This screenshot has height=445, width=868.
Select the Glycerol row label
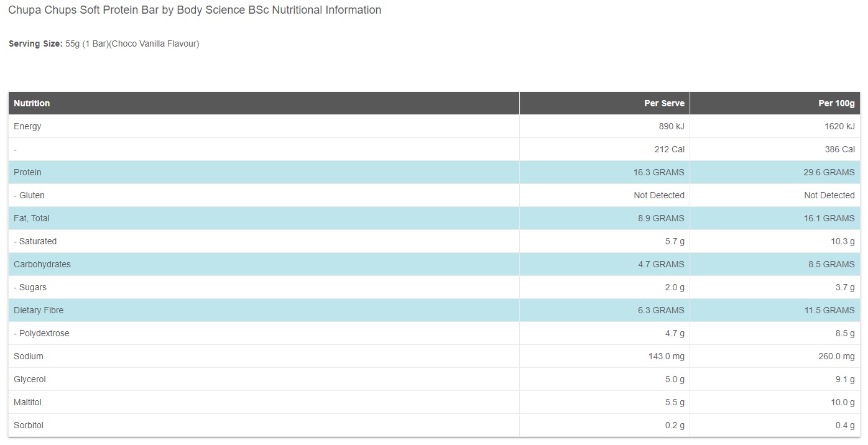30,379
